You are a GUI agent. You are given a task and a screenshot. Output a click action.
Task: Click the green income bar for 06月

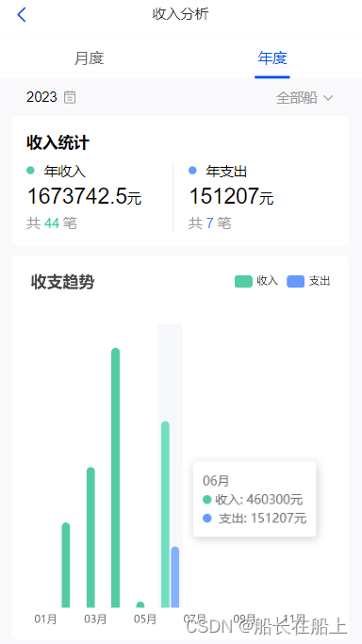pyautogui.click(x=165, y=514)
